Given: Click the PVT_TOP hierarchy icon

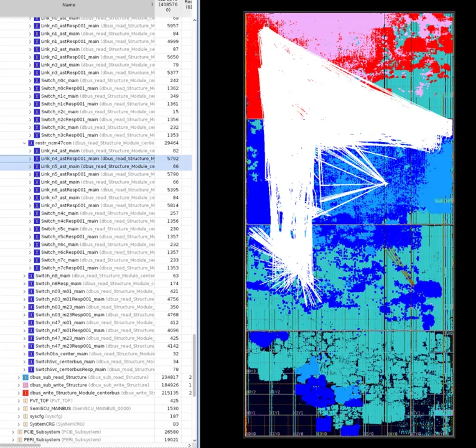Looking at the screenshot, I should [26, 401].
